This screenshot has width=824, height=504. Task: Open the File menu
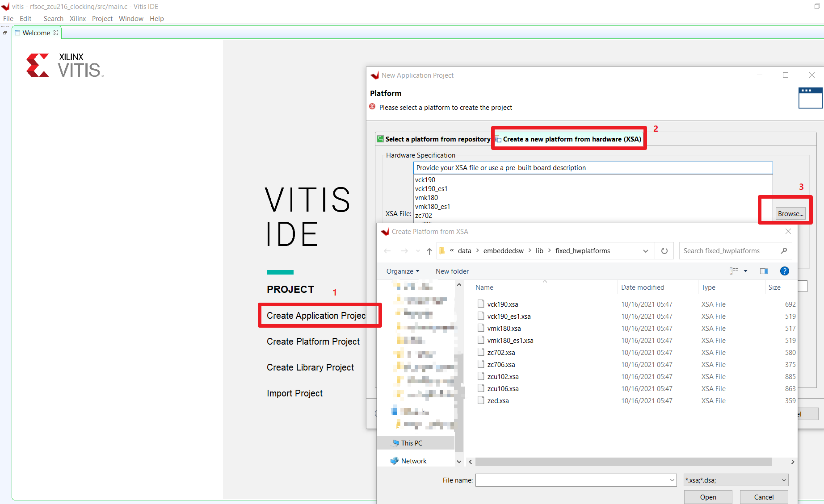[8, 18]
